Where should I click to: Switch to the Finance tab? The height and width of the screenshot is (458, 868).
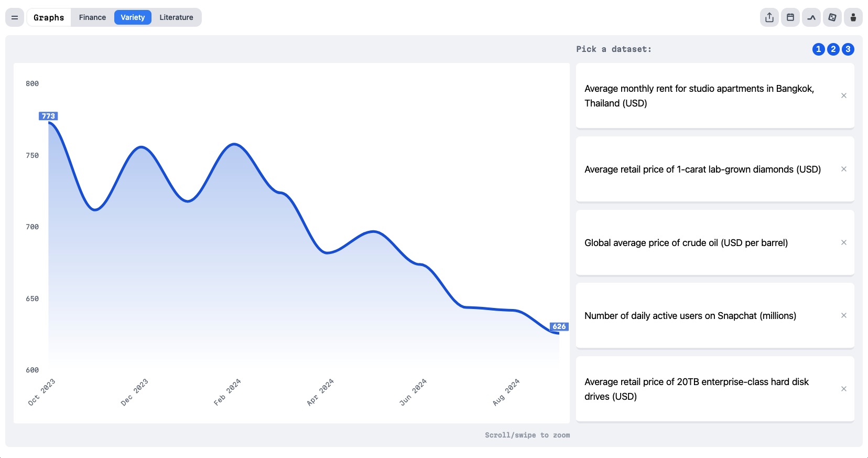92,17
